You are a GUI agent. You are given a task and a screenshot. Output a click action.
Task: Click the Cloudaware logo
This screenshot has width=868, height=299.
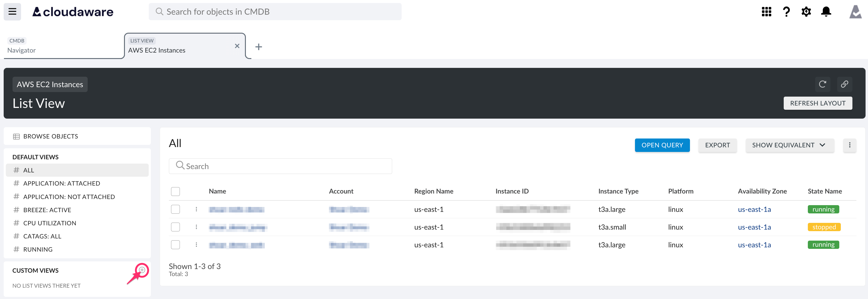[x=72, y=12]
